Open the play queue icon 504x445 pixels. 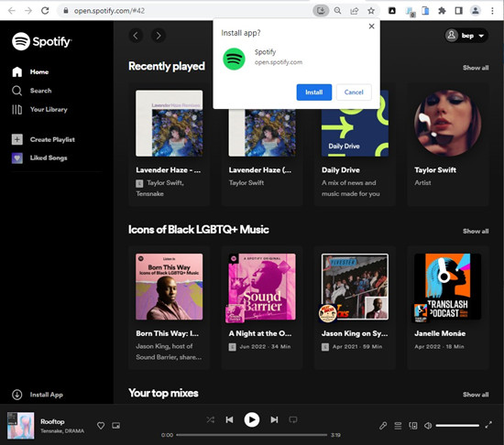click(398, 426)
